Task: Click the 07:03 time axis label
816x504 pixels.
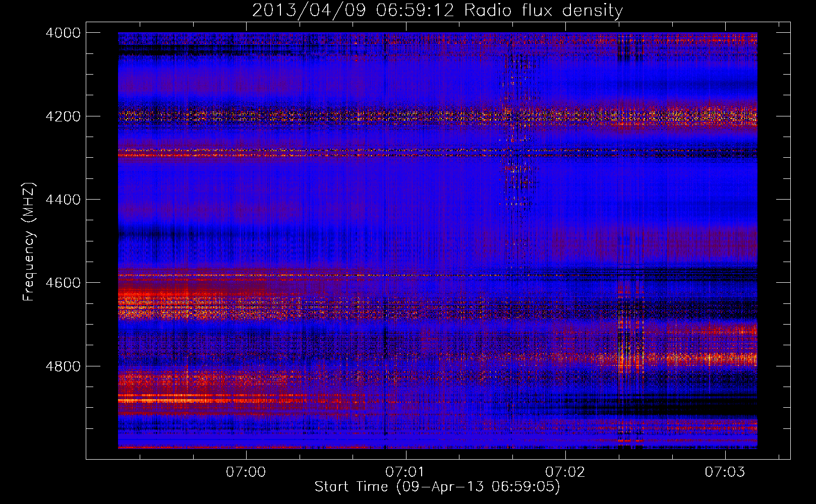Action: coord(725,472)
